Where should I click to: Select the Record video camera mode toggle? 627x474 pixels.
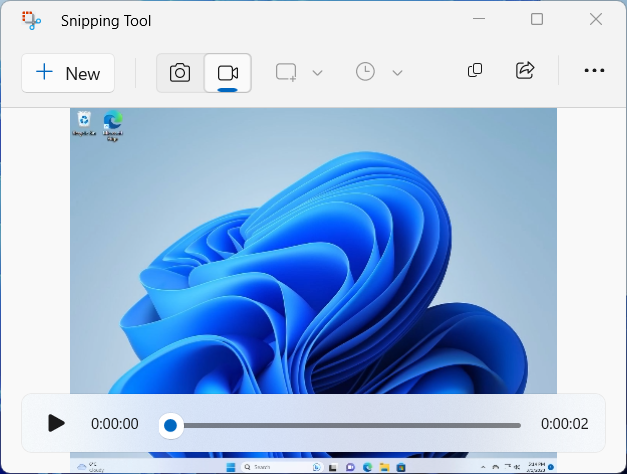point(228,73)
